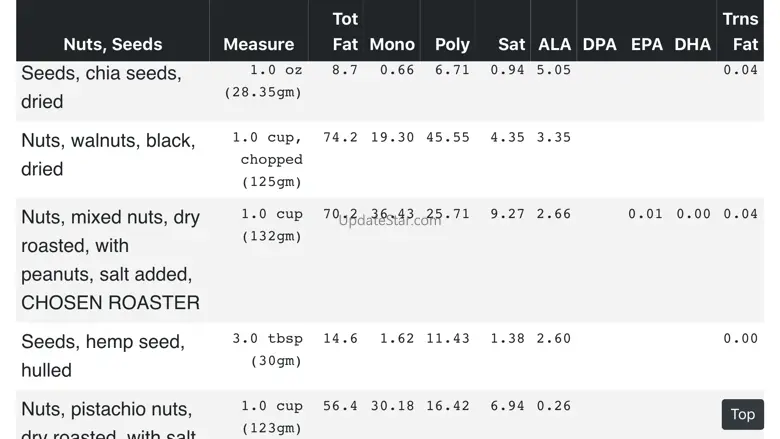Image resolution: width=780 pixels, height=439 pixels.
Task: Click the EPA column header
Action: (646, 44)
